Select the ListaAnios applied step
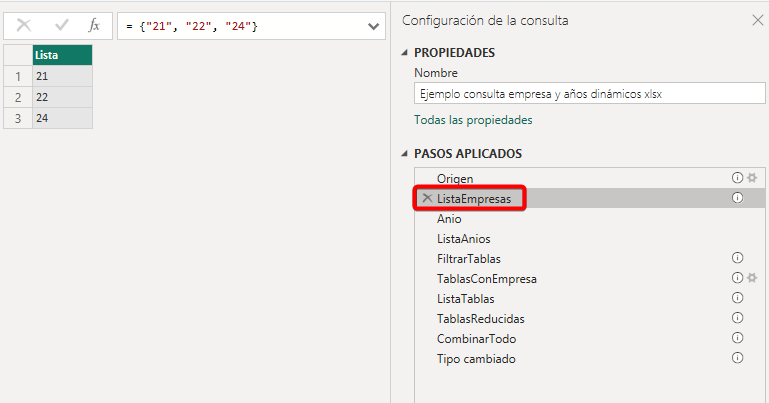The width and height of the screenshot is (769, 403). (x=463, y=239)
